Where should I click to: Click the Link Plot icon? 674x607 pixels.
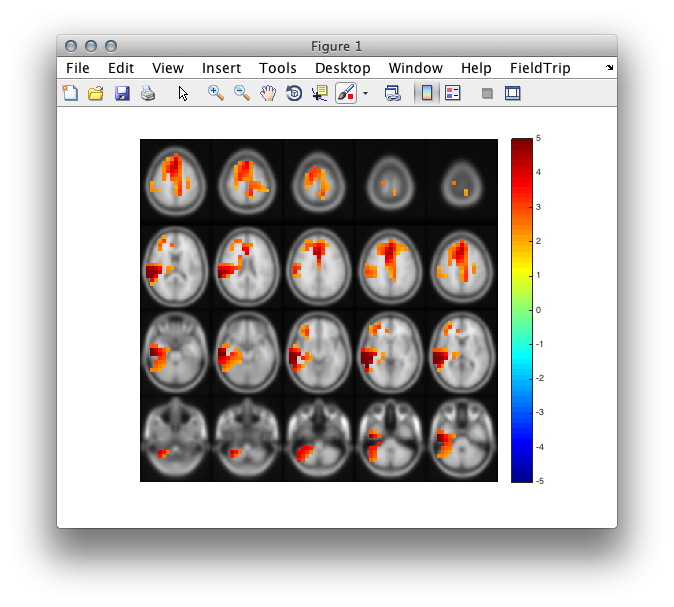pyautogui.click(x=392, y=93)
